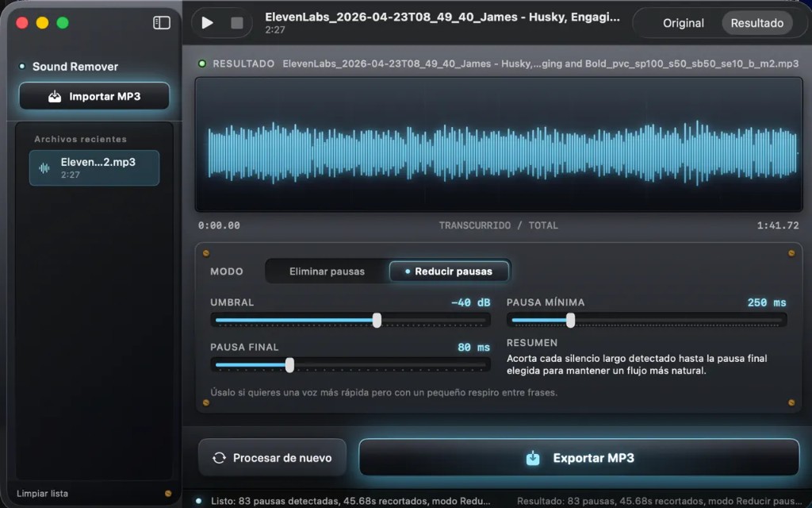This screenshot has height=508, width=812.
Task: Click the hint starting with Úsalo si quieres
Action: 384,392
